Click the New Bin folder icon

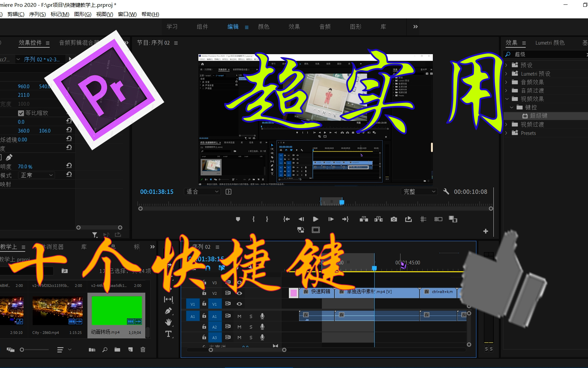pyautogui.click(x=117, y=350)
